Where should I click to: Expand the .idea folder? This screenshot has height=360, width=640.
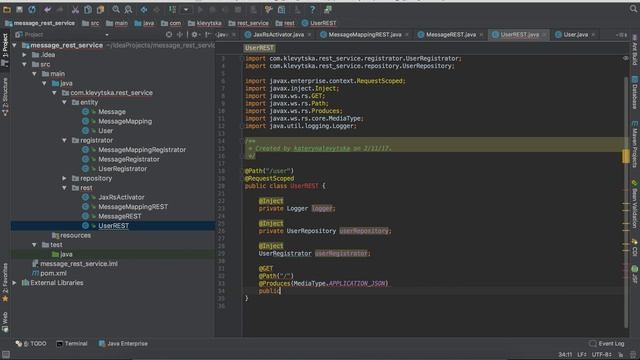[25, 55]
